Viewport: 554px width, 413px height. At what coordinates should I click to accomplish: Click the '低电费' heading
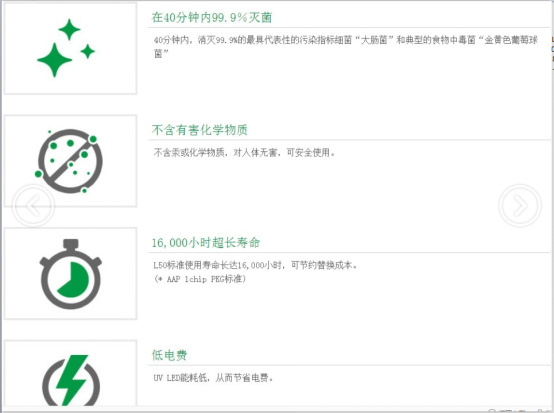point(169,355)
